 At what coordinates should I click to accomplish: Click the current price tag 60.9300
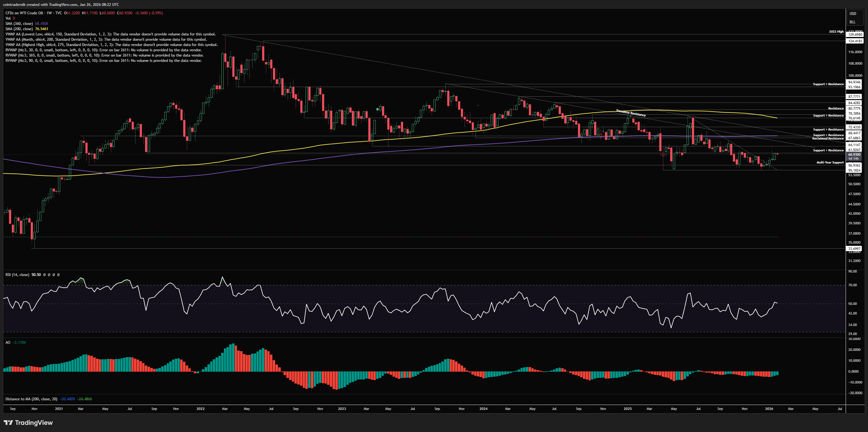854,154
